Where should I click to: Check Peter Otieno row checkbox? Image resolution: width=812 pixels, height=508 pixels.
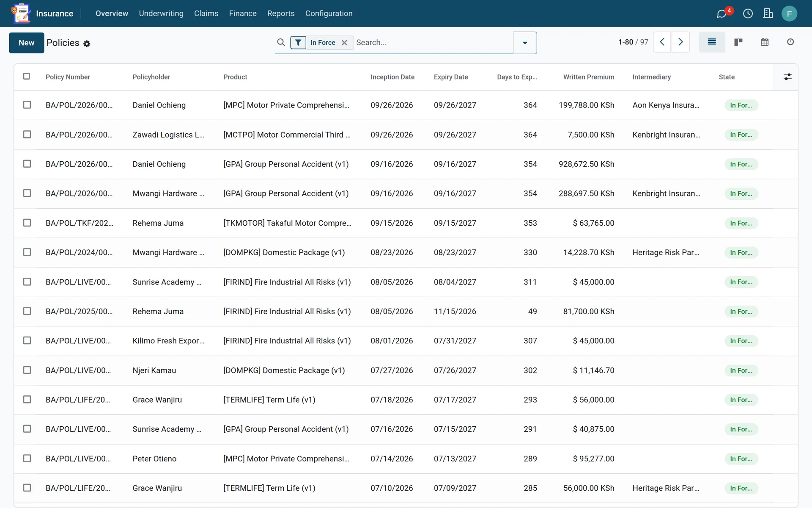pyautogui.click(x=27, y=458)
